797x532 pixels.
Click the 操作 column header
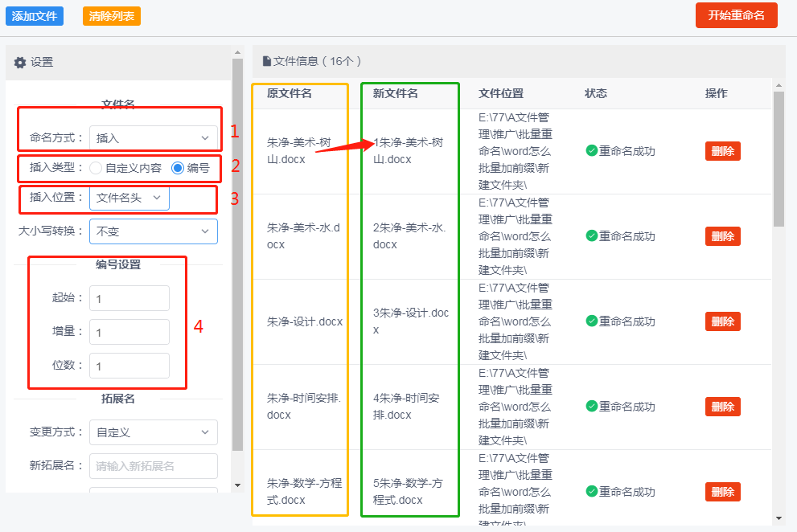(x=717, y=93)
